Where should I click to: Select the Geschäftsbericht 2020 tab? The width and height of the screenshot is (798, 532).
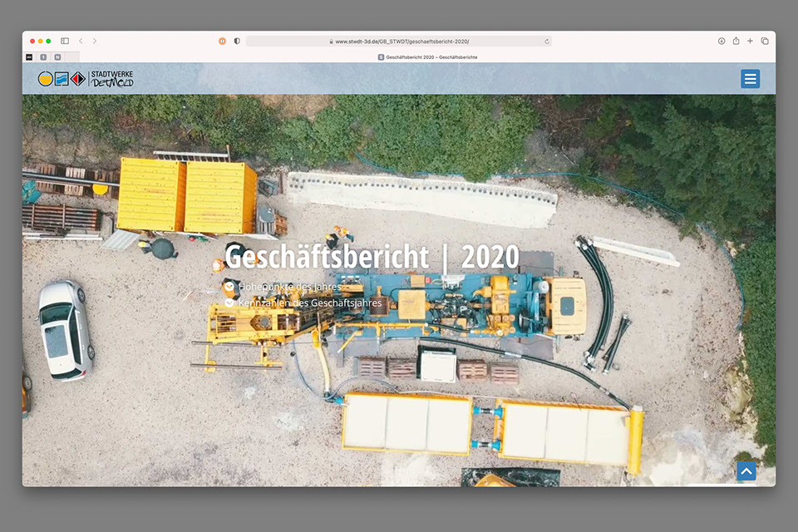click(428, 57)
